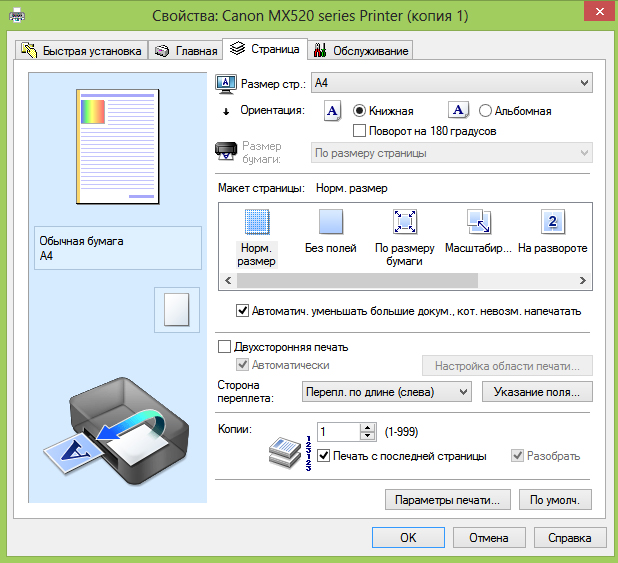Click the Quick Setup tab icon
This screenshot has width=618, height=563.
[29, 50]
